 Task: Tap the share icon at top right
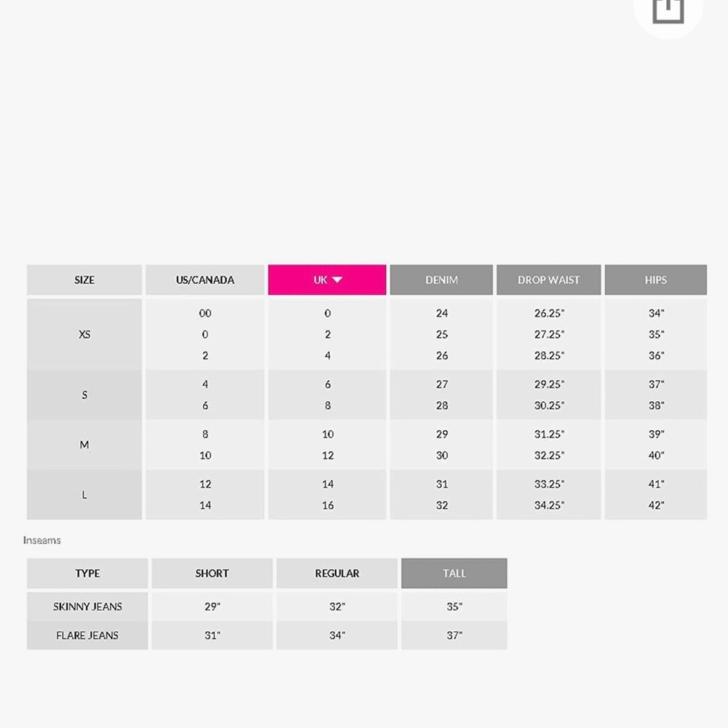668,9
